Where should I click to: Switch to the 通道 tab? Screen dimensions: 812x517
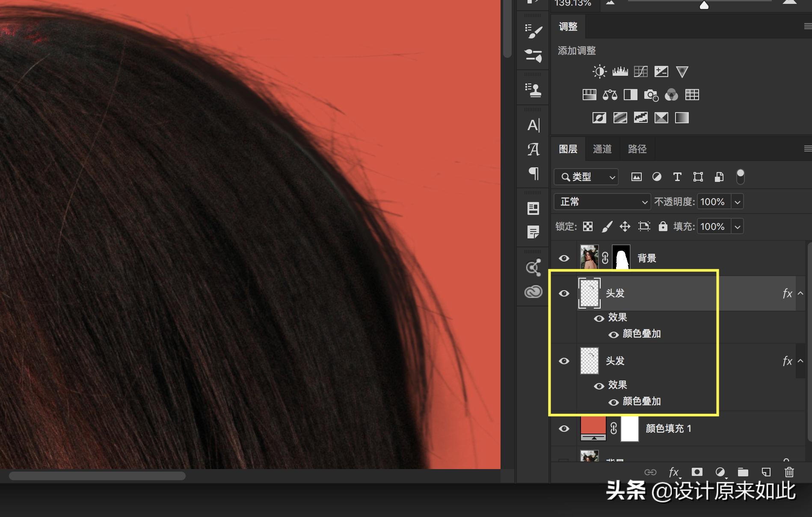pyautogui.click(x=602, y=149)
